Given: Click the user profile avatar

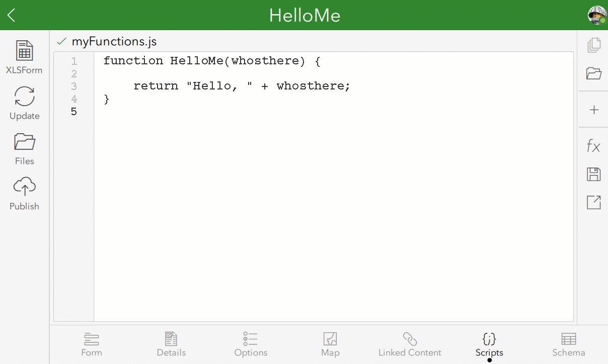Looking at the screenshot, I should pos(597,15).
